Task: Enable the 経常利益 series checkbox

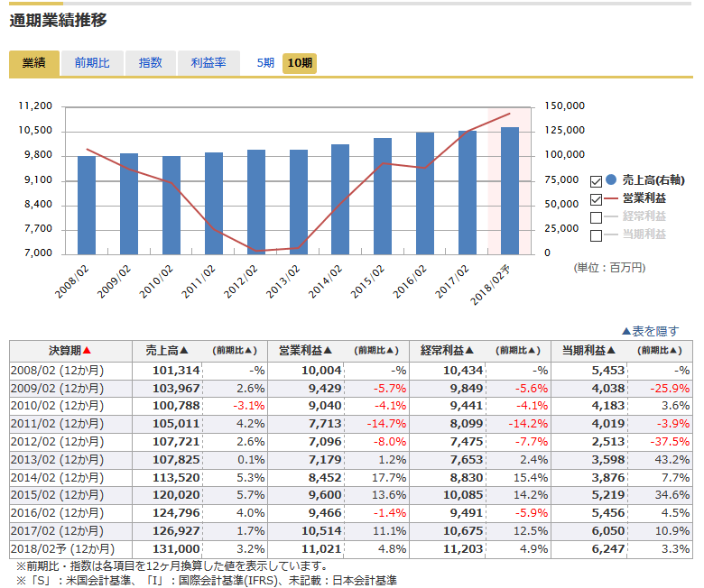Action: tap(596, 217)
